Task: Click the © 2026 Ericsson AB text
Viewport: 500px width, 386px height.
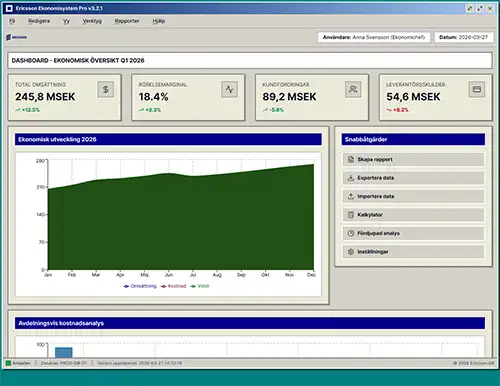Action: (x=474, y=363)
